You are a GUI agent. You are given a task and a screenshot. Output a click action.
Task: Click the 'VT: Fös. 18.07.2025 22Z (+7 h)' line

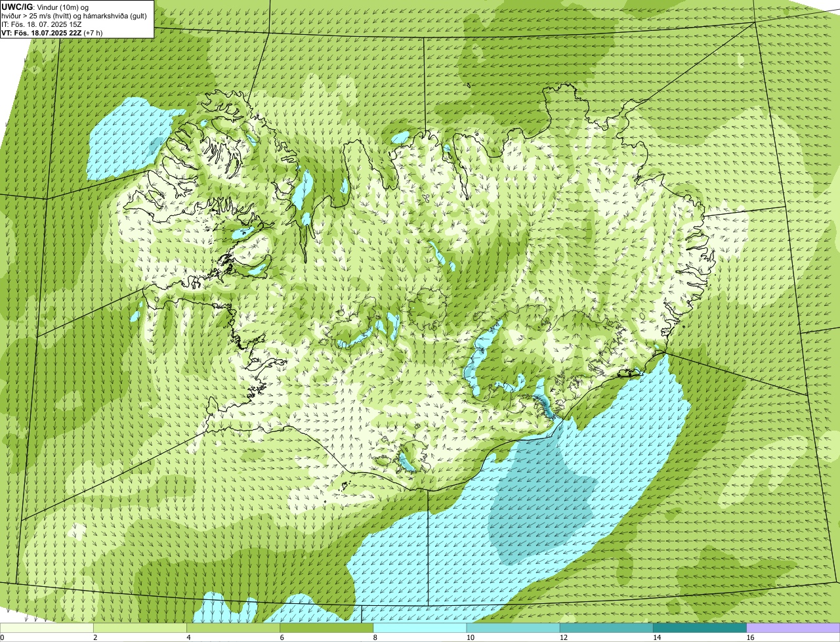pos(52,33)
